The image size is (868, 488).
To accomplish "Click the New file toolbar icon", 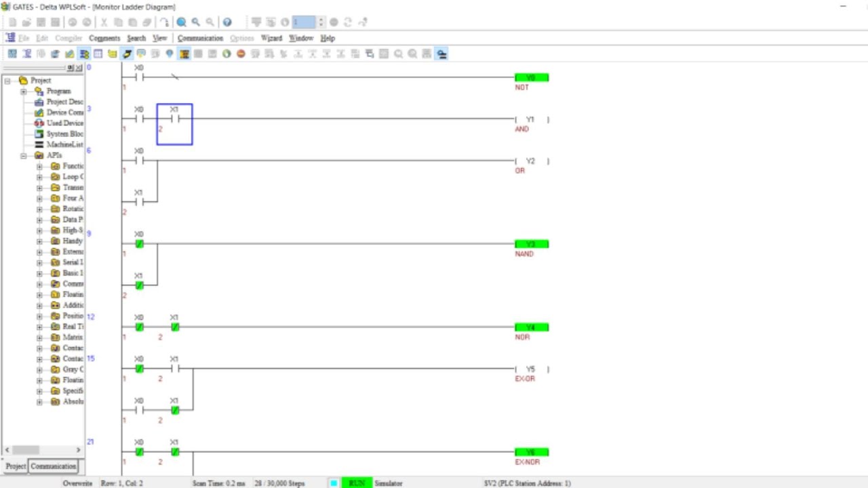I will tap(12, 22).
